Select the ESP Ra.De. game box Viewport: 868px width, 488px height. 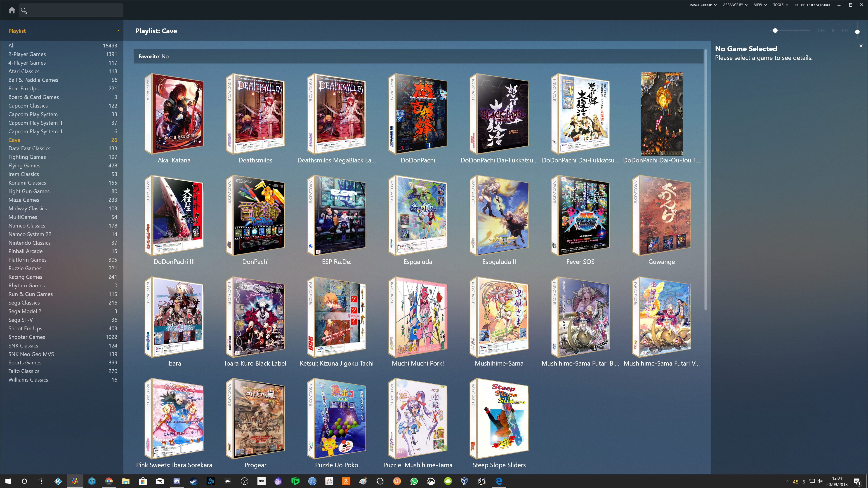point(337,216)
